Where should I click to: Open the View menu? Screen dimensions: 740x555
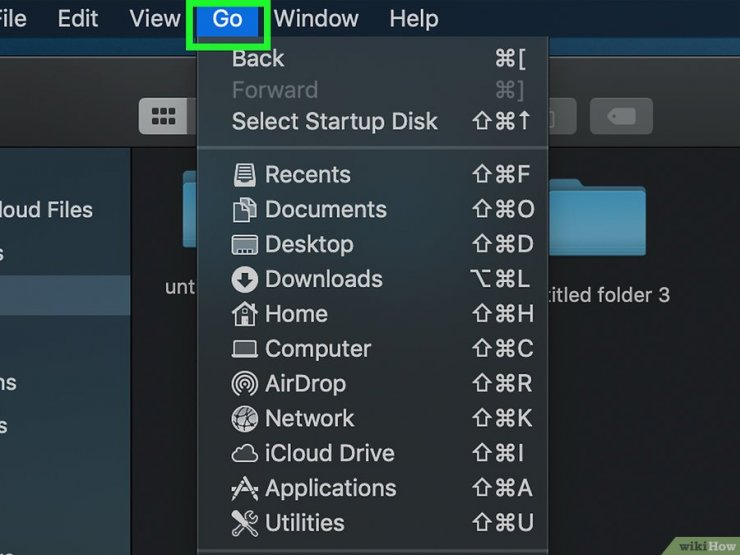[x=155, y=19]
